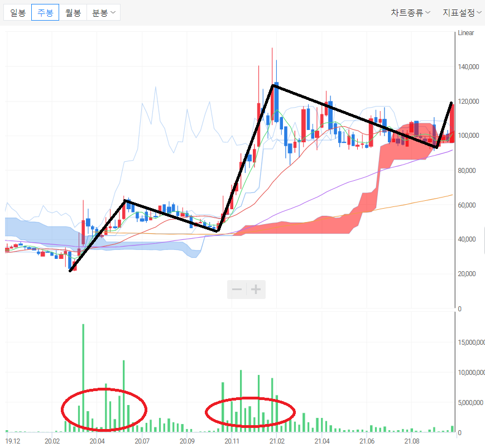
Task: Click the 20.11 date axis label
Action: (232, 441)
